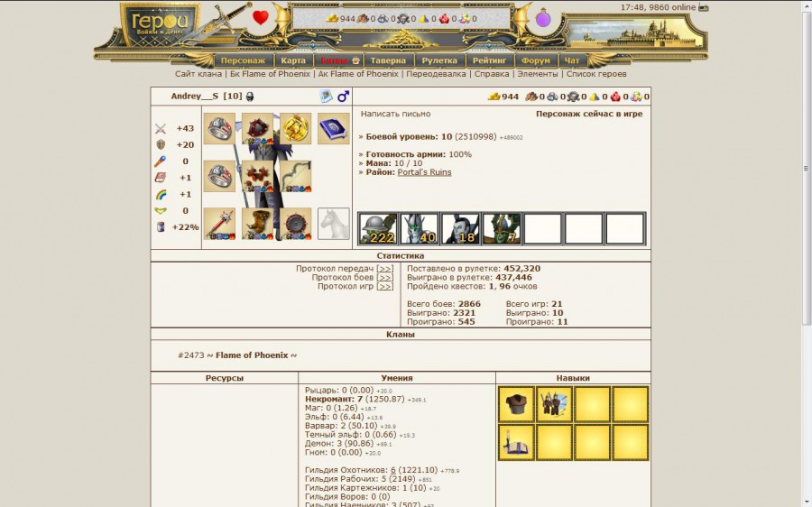Click the gold pile icon in the top resource bar
Viewport: 812px width, 507px height.
(x=332, y=19)
